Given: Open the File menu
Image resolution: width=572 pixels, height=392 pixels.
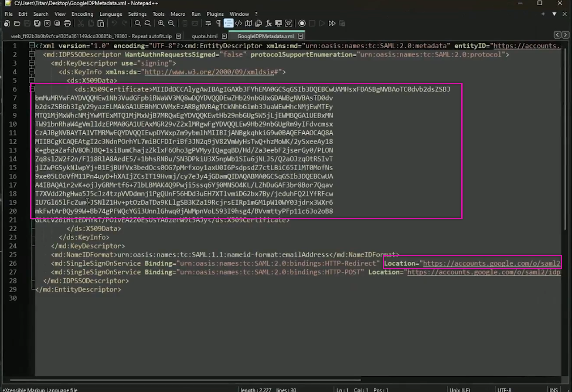Looking at the screenshot, I should (x=9, y=14).
